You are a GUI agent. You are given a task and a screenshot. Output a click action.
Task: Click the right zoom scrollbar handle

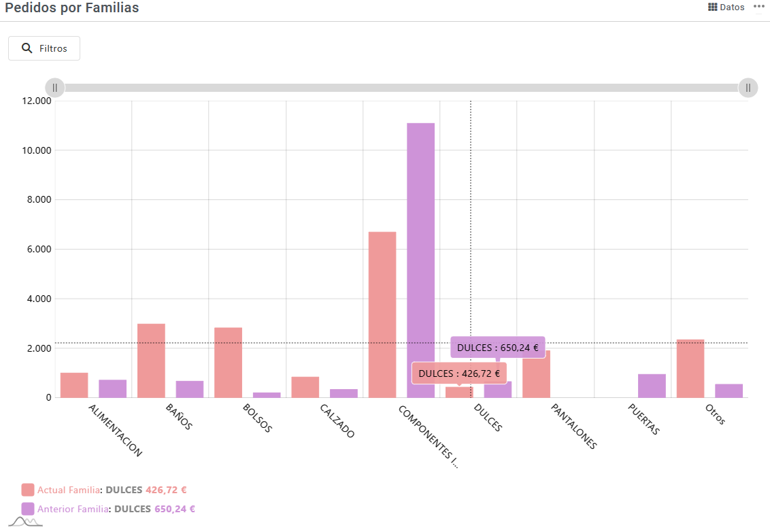click(748, 88)
